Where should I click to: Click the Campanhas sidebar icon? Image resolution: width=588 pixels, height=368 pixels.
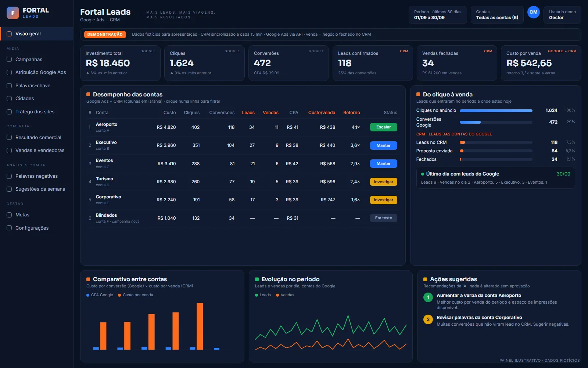[x=9, y=60]
